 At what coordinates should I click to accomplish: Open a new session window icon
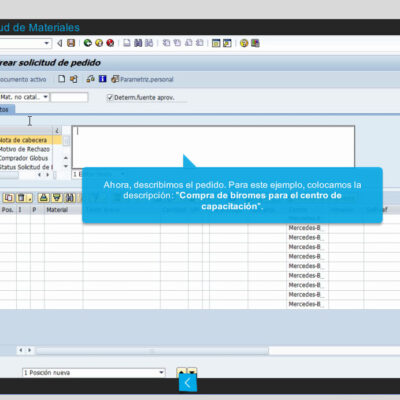216,43
